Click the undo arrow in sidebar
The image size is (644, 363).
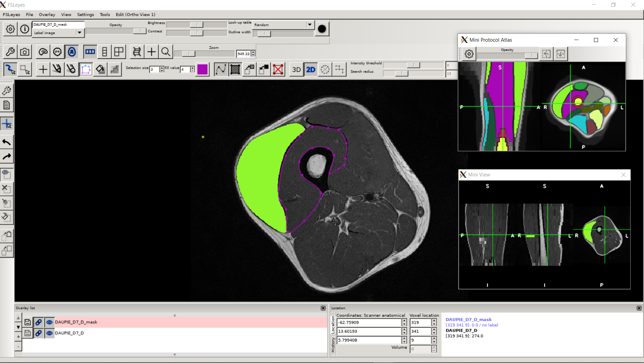coord(7,142)
